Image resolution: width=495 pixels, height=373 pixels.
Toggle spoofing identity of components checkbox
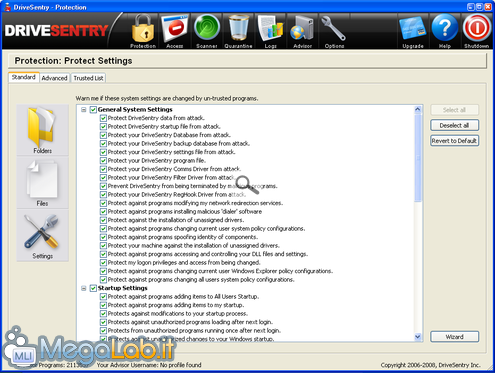click(x=103, y=237)
